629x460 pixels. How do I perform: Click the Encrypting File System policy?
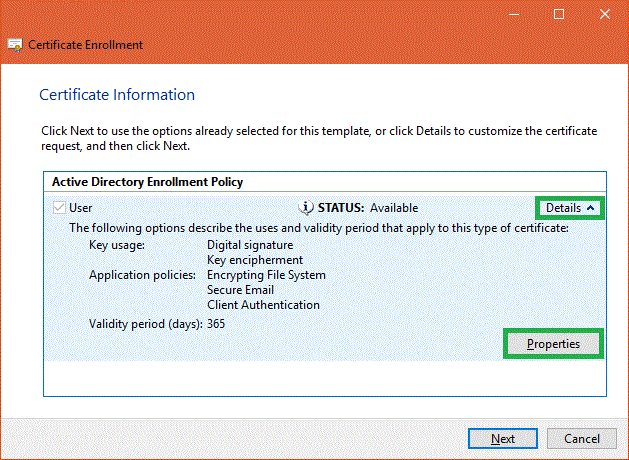coord(266,275)
